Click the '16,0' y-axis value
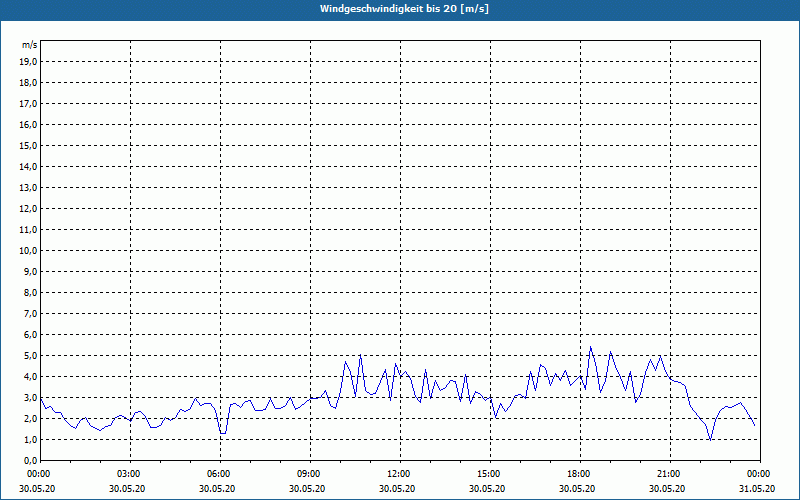 pyautogui.click(x=29, y=124)
